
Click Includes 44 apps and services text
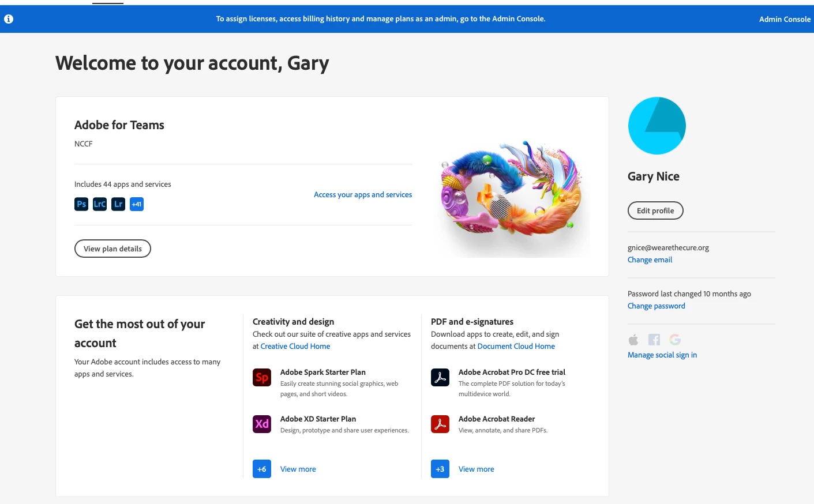click(123, 185)
